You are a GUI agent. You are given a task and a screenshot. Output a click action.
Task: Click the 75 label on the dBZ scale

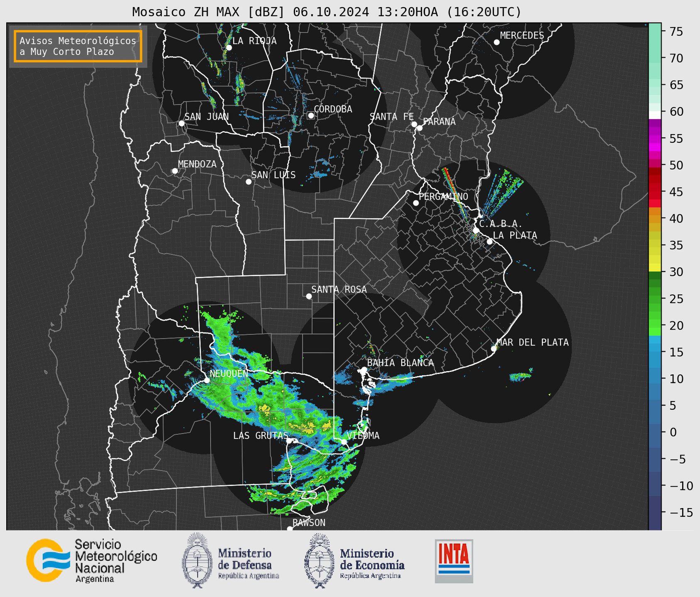pos(676,32)
